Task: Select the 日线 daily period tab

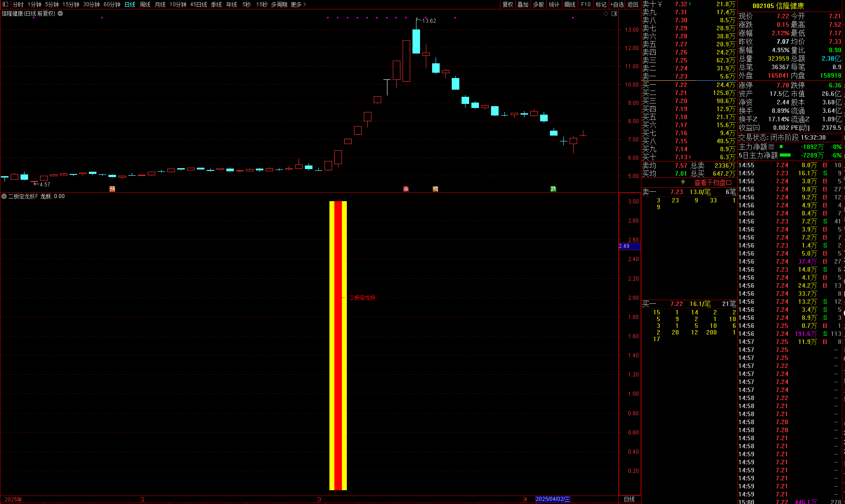Action: click(x=130, y=4)
